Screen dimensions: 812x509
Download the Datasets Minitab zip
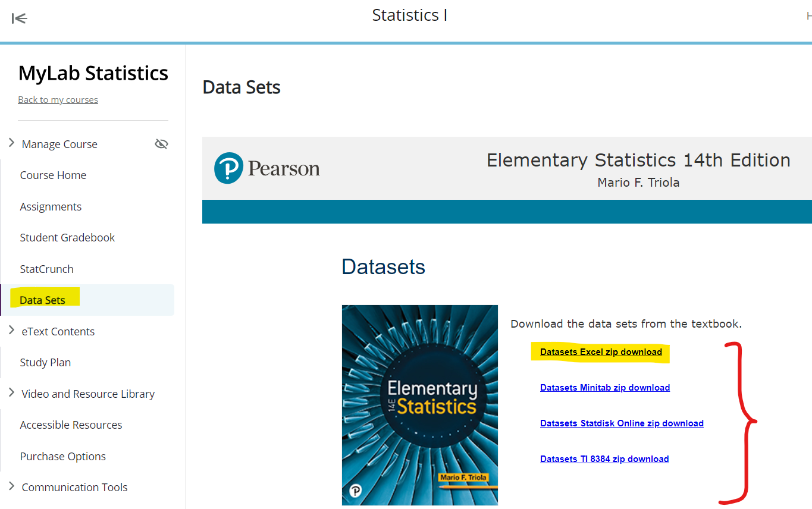605,388
